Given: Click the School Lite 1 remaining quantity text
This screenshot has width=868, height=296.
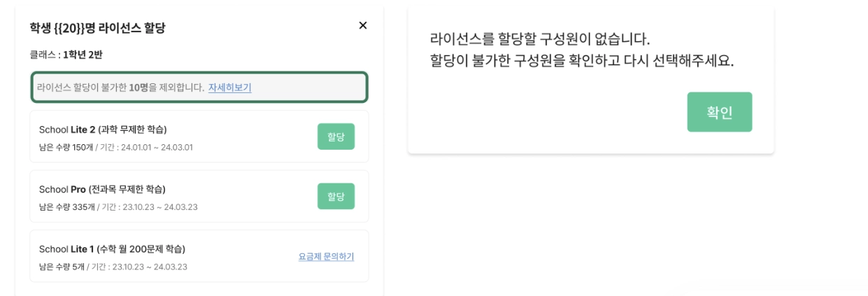Looking at the screenshot, I should 62,267.
